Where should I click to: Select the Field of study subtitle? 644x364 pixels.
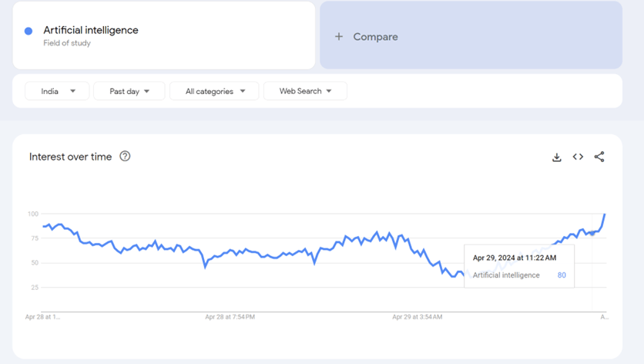click(67, 42)
